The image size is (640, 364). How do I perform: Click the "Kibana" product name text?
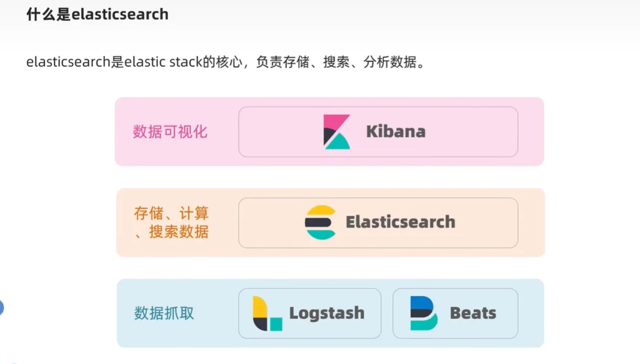point(395,132)
